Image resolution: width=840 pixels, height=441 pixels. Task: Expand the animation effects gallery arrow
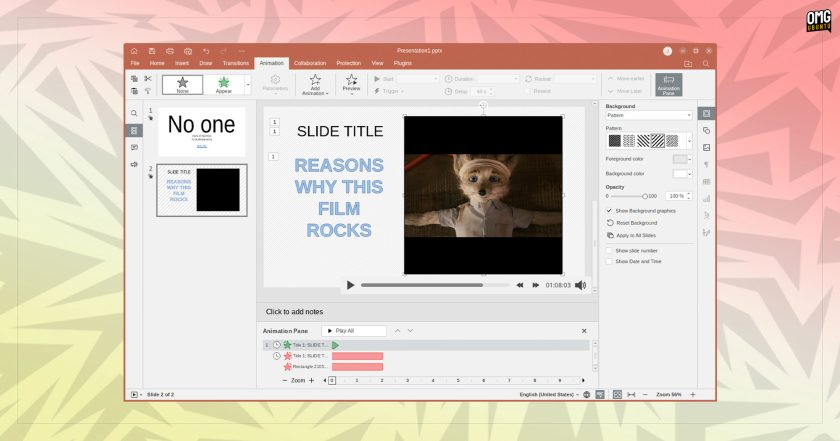(x=248, y=85)
